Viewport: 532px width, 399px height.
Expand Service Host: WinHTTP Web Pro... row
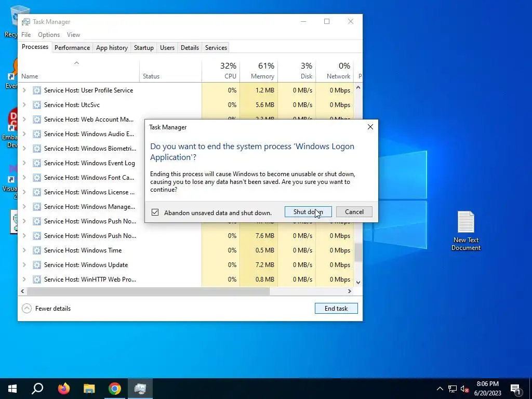24,280
